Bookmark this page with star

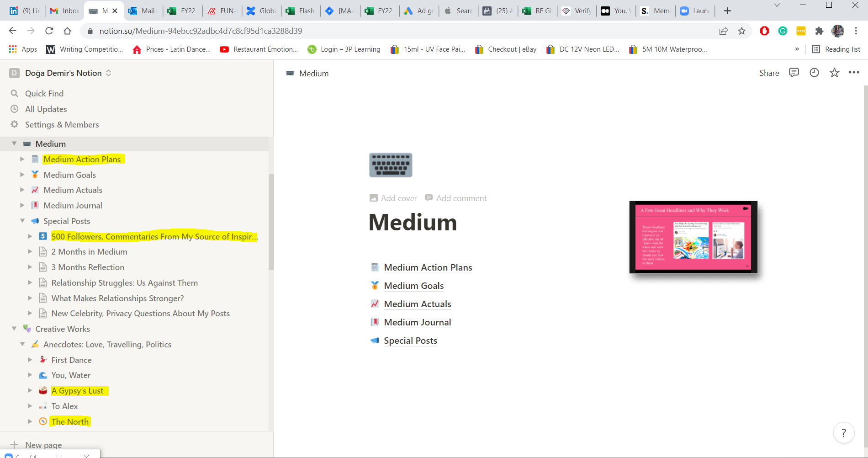(x=742, y=31)
